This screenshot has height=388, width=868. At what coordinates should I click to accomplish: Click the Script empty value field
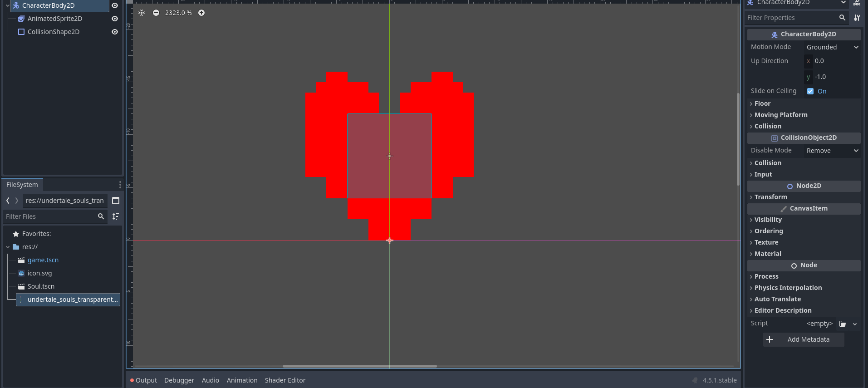(x=819, y=324)
